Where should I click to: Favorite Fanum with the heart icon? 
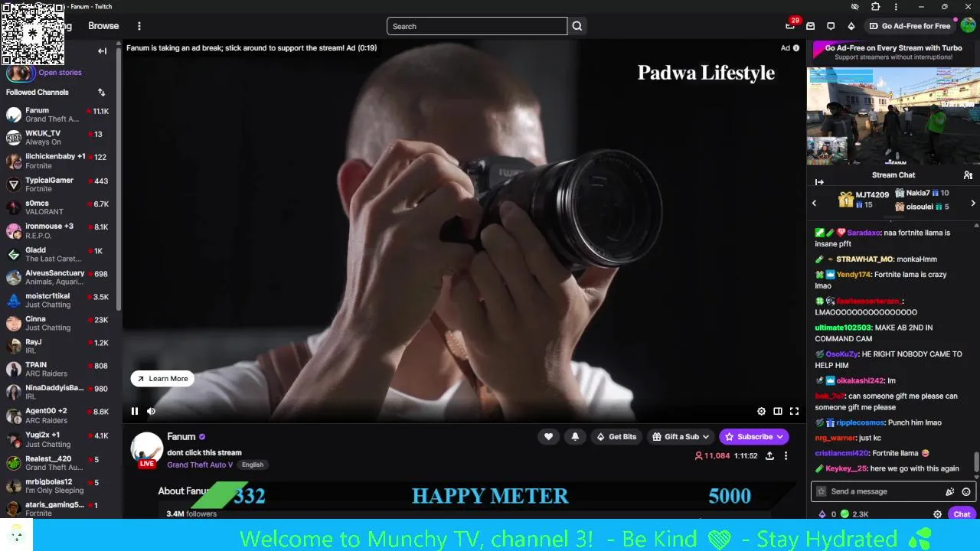tap(548, 437)
